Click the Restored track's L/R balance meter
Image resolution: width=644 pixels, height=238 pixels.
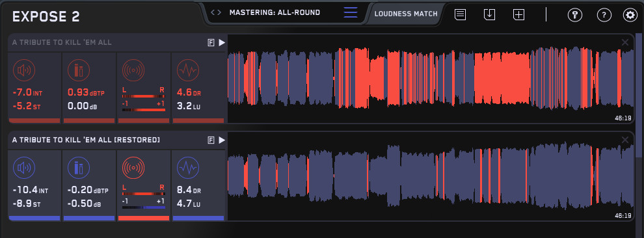click(x=143, y=194)
